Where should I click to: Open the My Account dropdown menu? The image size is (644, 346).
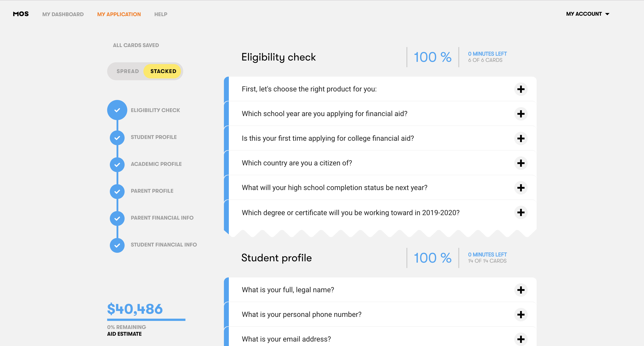(587, 14)
